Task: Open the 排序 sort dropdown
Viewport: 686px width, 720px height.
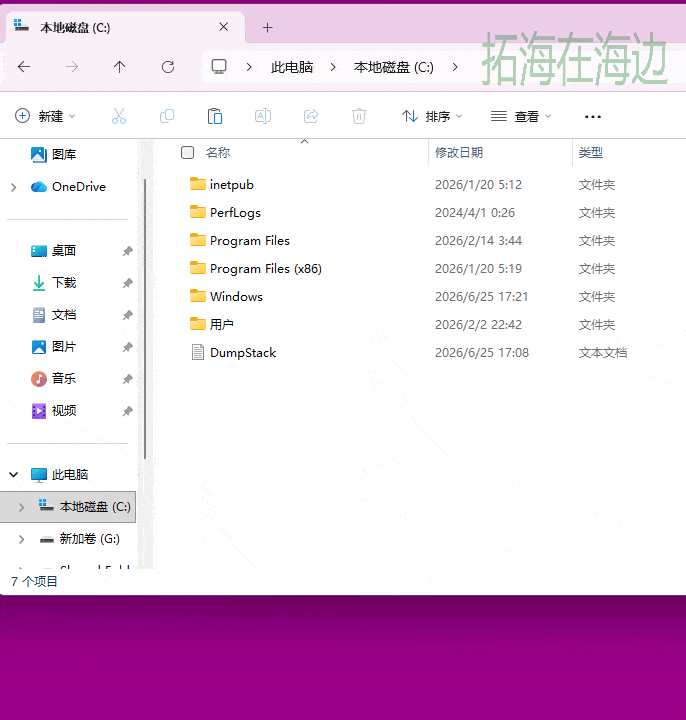Action: (432, 116)
